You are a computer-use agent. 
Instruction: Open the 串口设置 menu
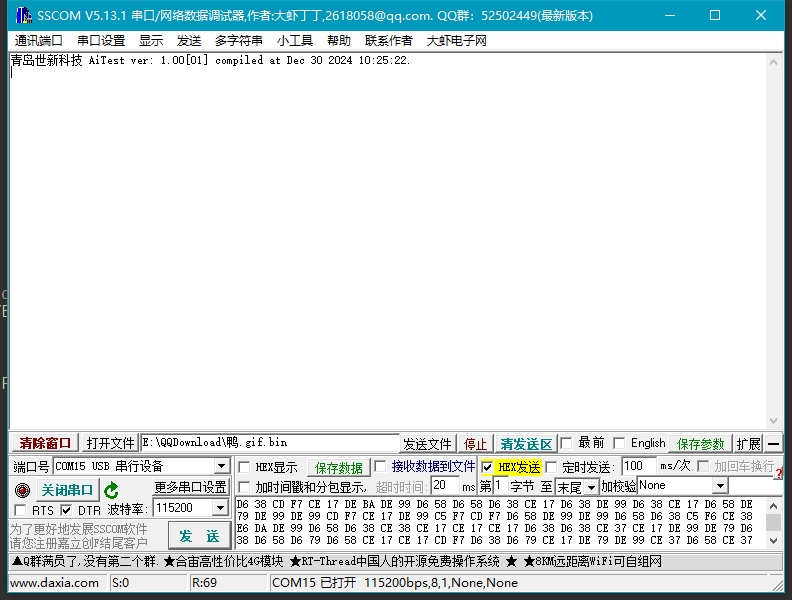(101, 40)
